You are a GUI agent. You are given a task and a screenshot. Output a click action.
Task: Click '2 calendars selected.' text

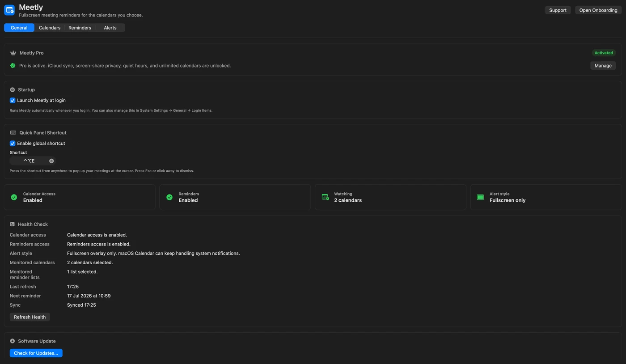click(90, 262)
